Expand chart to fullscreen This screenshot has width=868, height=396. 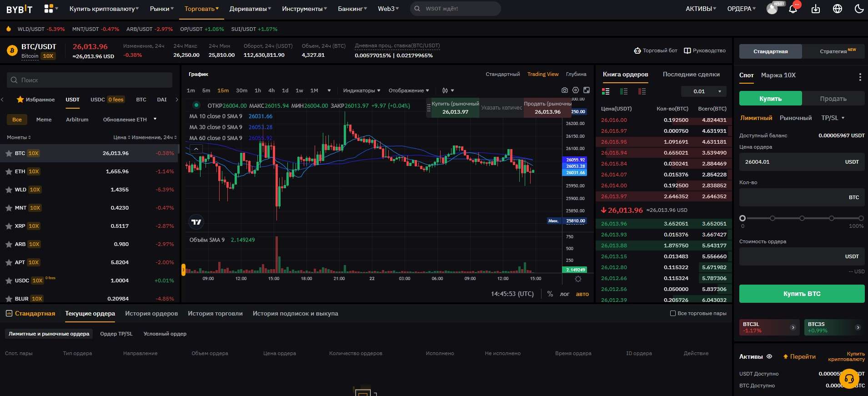[587, 90]
